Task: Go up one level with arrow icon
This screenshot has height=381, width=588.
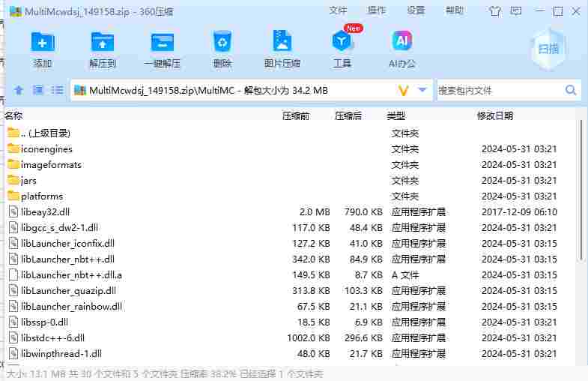Action: (x=19, y=90)
